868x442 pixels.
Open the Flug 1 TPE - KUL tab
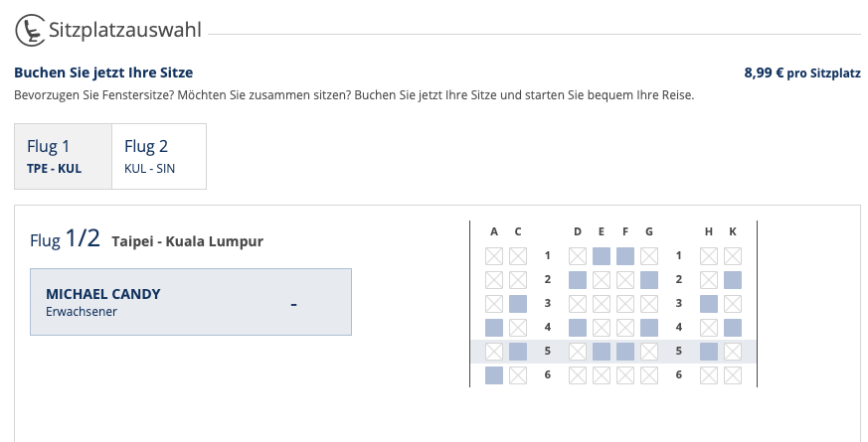tap(63, 157)
